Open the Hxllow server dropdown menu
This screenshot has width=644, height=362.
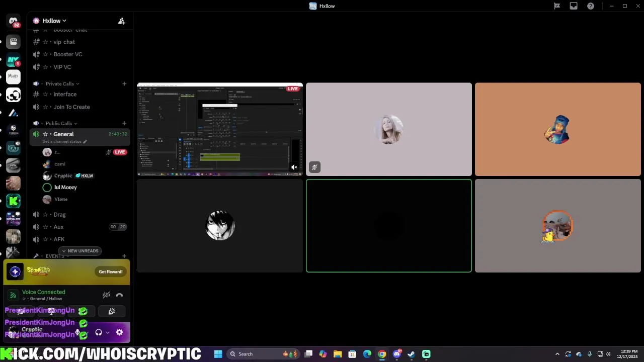click(54, 21)
